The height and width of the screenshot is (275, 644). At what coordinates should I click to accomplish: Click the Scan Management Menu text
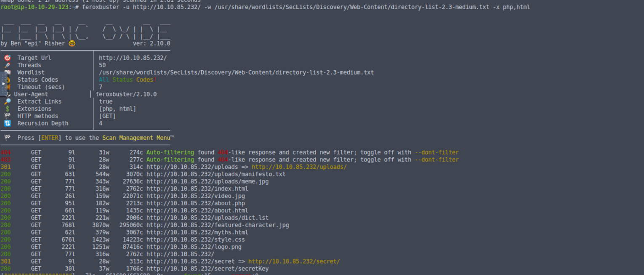pyautogui.click(x=136, y=138)
